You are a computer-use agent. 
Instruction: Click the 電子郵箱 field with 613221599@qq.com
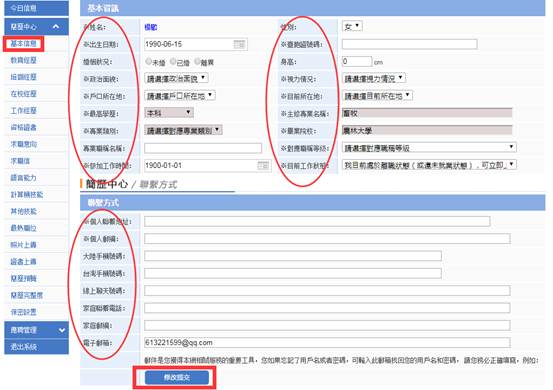(x=327, y=342)
